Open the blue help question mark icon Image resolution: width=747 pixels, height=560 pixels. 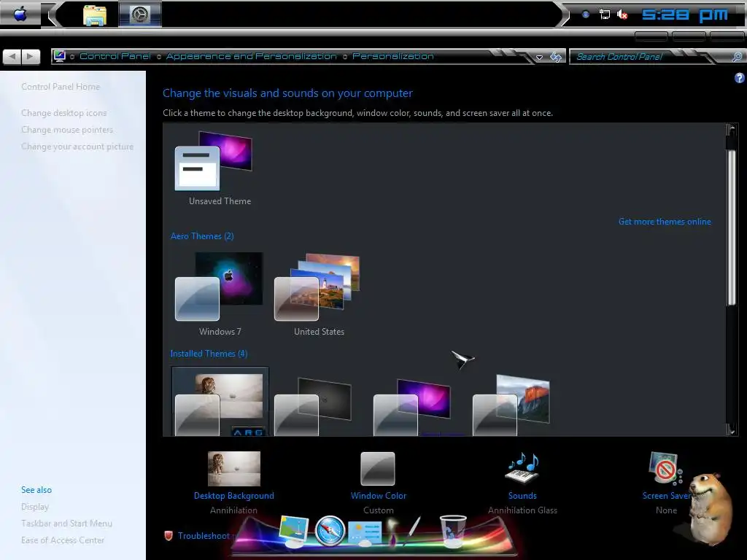tap(739, 78)
